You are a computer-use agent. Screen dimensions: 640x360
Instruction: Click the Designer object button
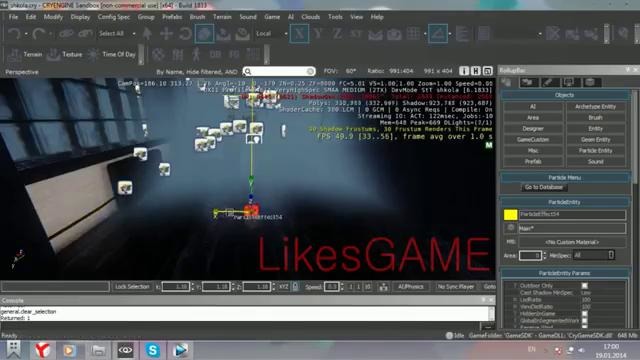point(533,129)
